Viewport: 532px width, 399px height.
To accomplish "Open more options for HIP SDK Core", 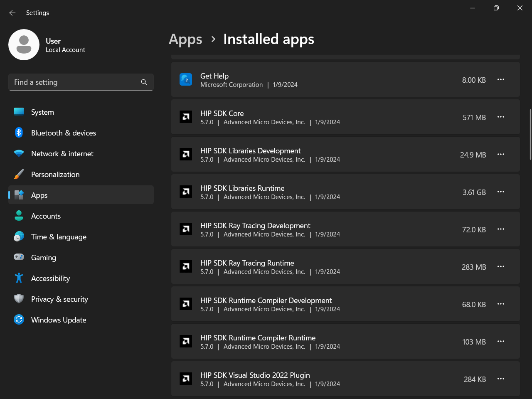I will pos(501,117).
